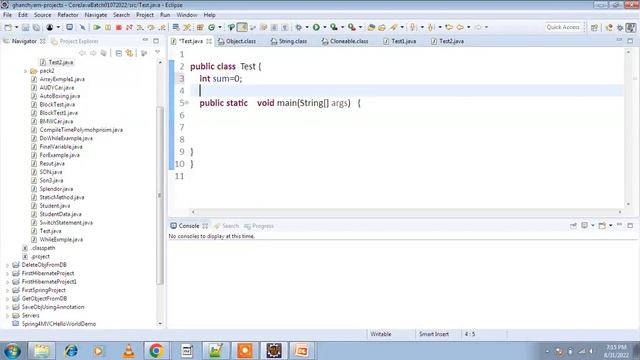
Task: Open dropdown arrow next to New icon
Action: point(17,27)
